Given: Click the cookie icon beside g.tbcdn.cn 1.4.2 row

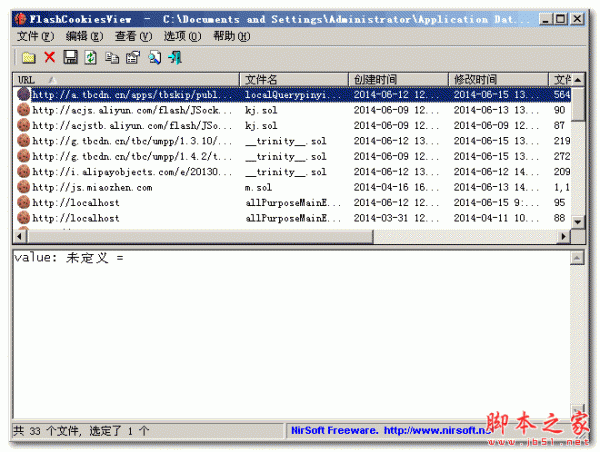Looking at the screenshot, I should 23,156.
